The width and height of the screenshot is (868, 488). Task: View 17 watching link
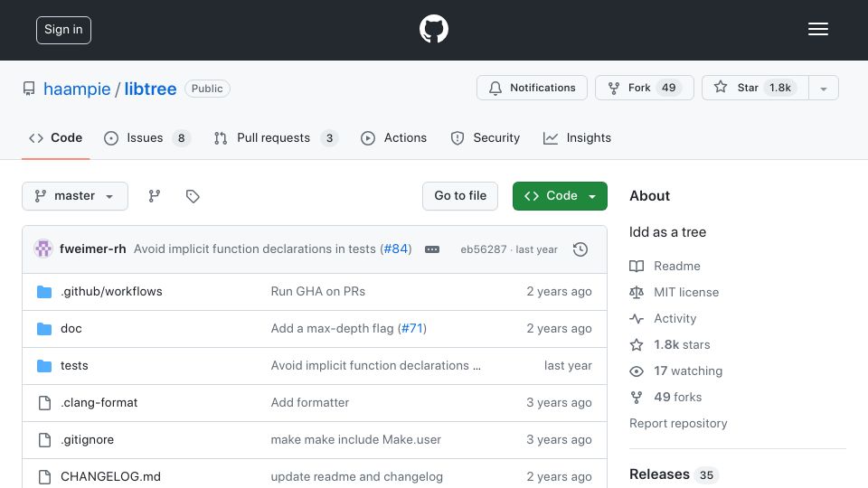click(688, 371)
